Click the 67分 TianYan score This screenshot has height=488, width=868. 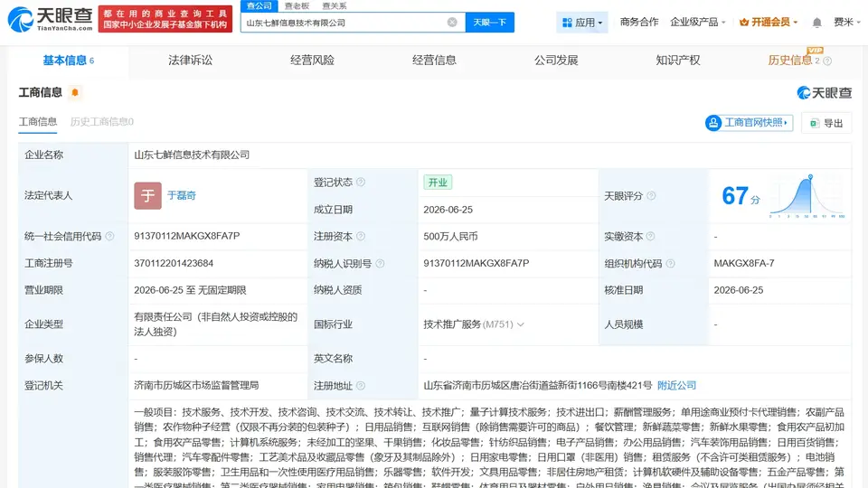point(741,196)
